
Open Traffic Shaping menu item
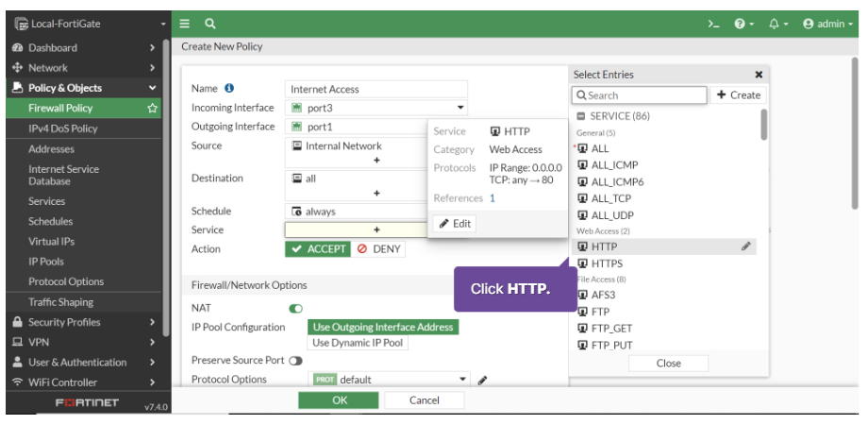point(61,302)
